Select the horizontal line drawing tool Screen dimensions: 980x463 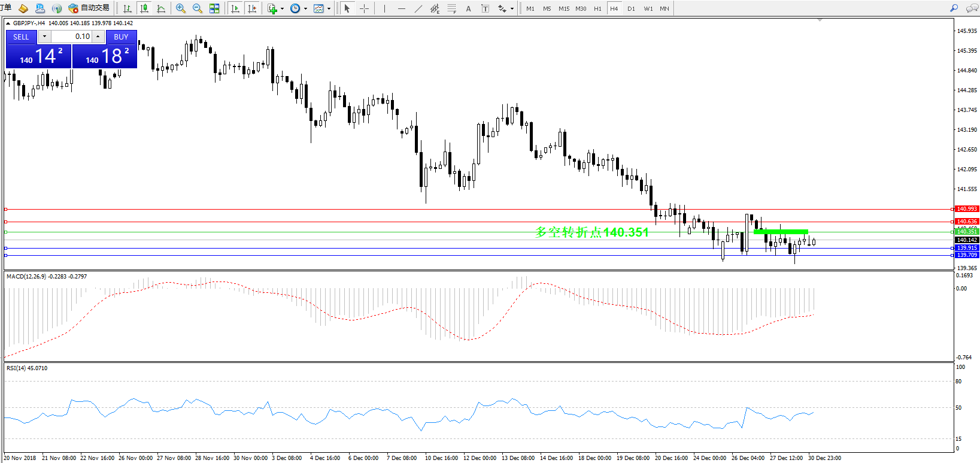point(401,8)
